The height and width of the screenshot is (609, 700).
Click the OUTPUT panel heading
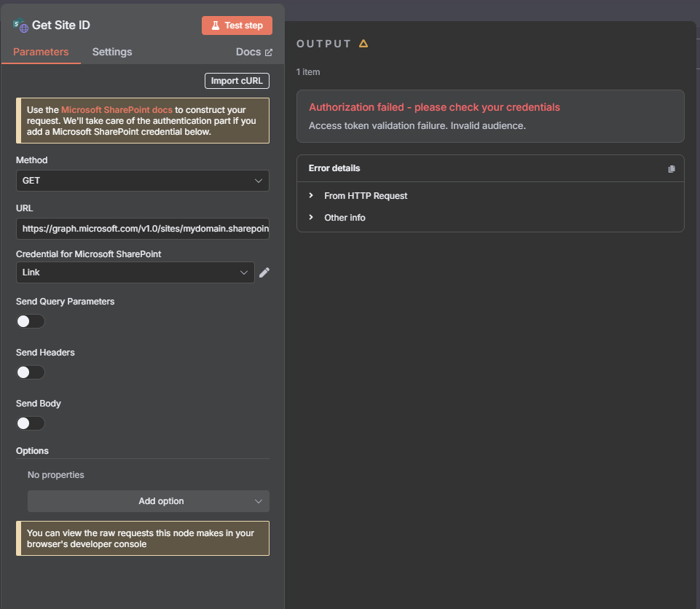coord(323,44)
